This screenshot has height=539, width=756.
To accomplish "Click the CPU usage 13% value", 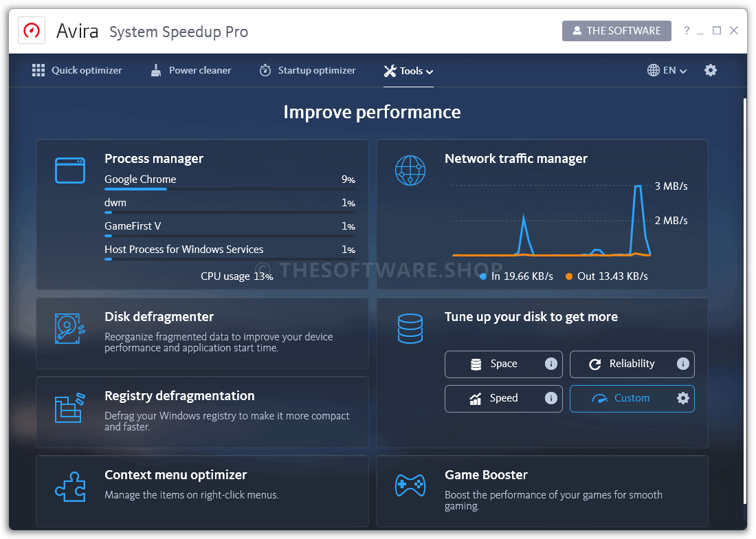I will coord(236,276).
